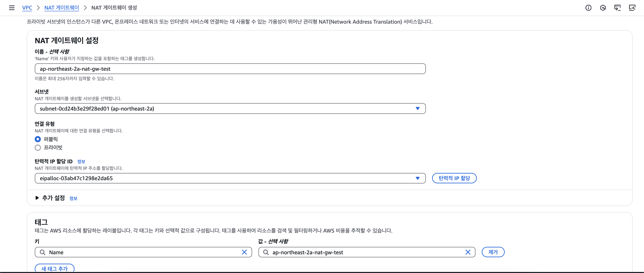644x273 pixels.
Task: Open the hamburger navigation menu
Action: coord(11,8)
